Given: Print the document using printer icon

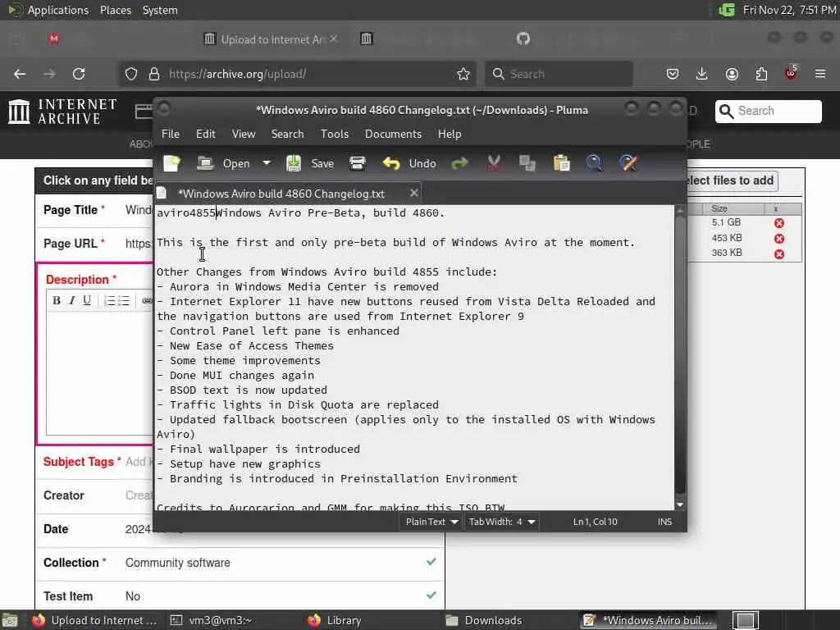Looking at the screenshot, I should (x=358, y=163).
